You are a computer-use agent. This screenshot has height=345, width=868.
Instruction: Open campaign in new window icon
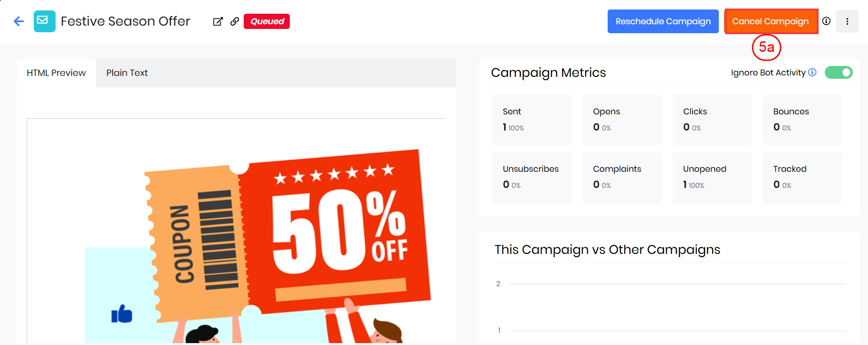click(218, 21)
